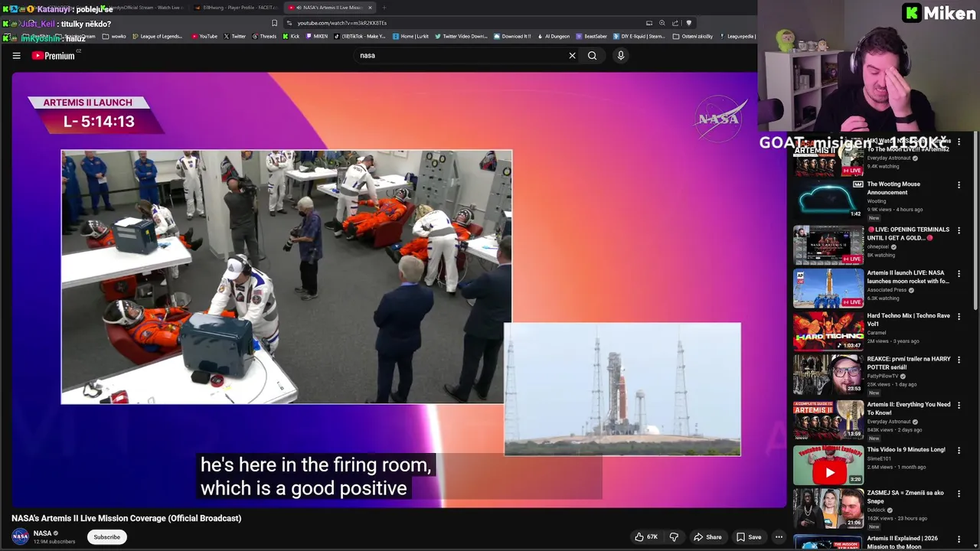Open the Harry Potter REAKCE video thumbnail

828,375
